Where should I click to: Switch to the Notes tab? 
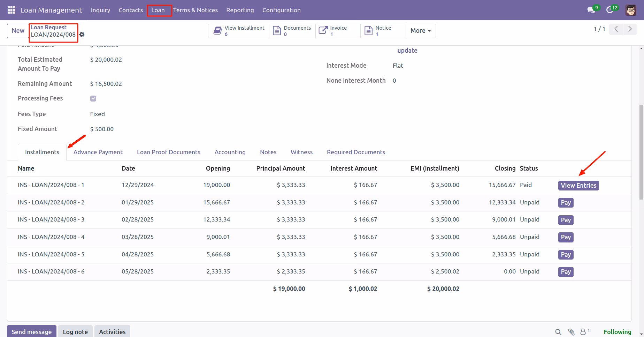(x=268, y=152)
